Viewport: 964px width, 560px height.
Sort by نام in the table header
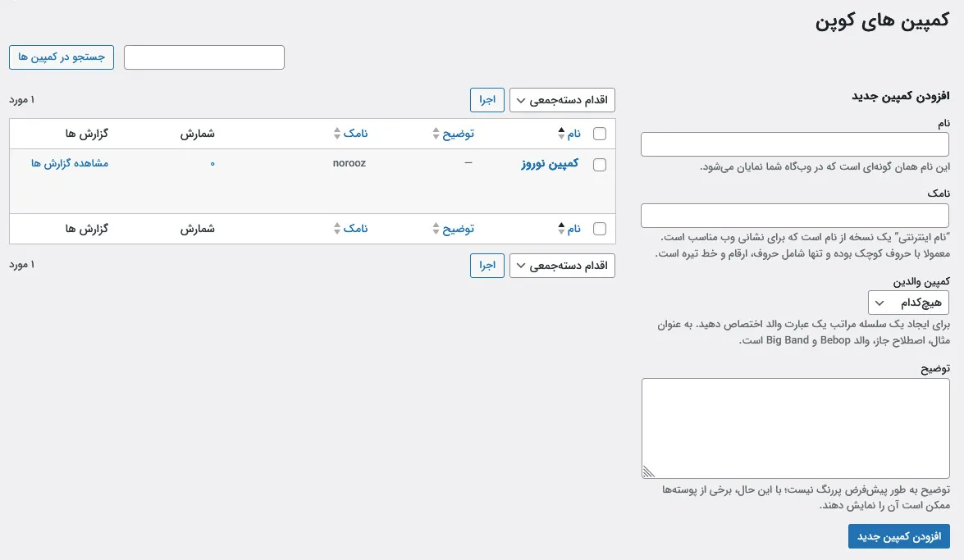(573, 134)
